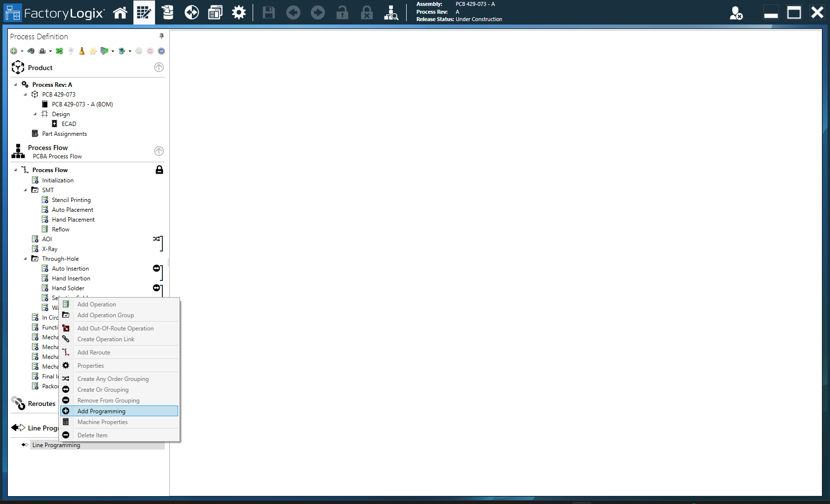Click the Or-grouping marker next to Auto Insertion
The image size is (830, 504).
click(x=156, y=268)
